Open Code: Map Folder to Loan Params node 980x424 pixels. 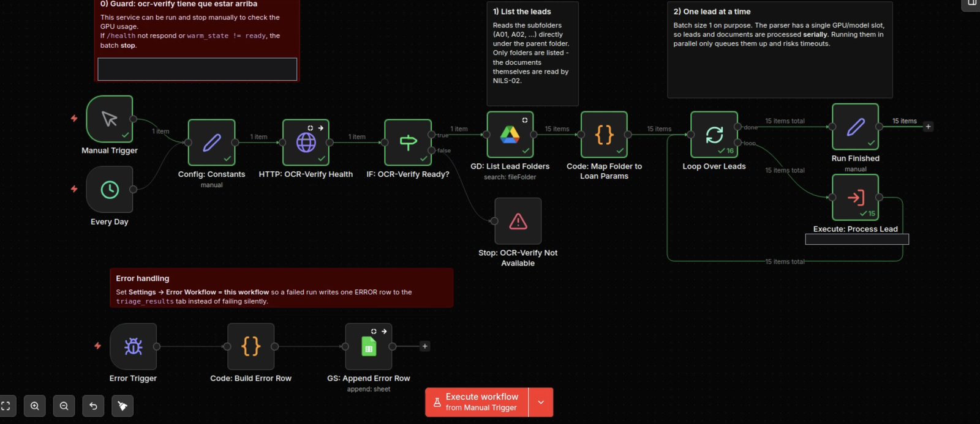point(604,135)
